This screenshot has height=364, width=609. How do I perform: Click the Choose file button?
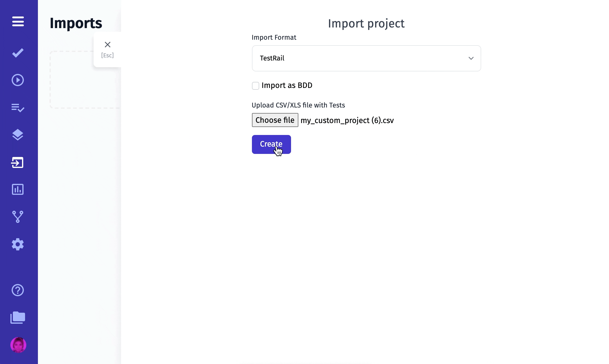click(275, 120)
